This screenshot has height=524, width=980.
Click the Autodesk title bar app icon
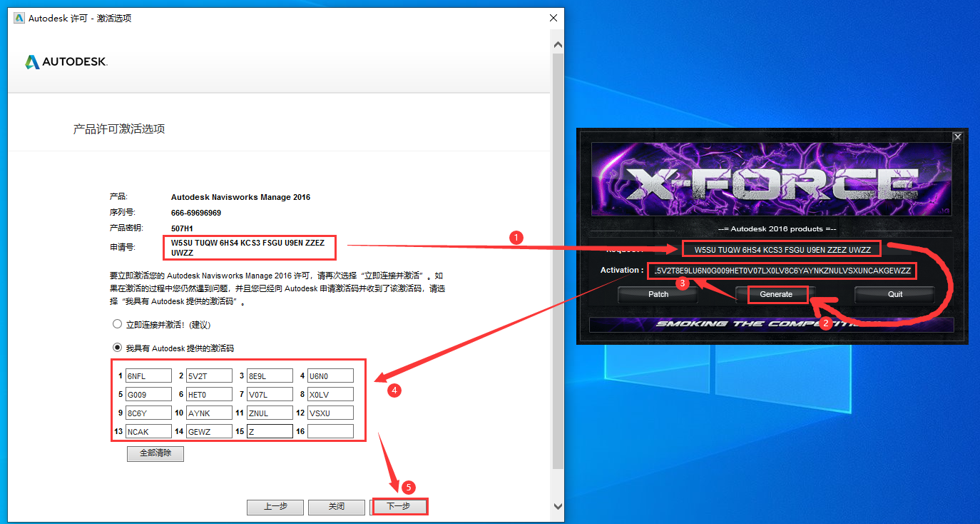click(19, 18)
